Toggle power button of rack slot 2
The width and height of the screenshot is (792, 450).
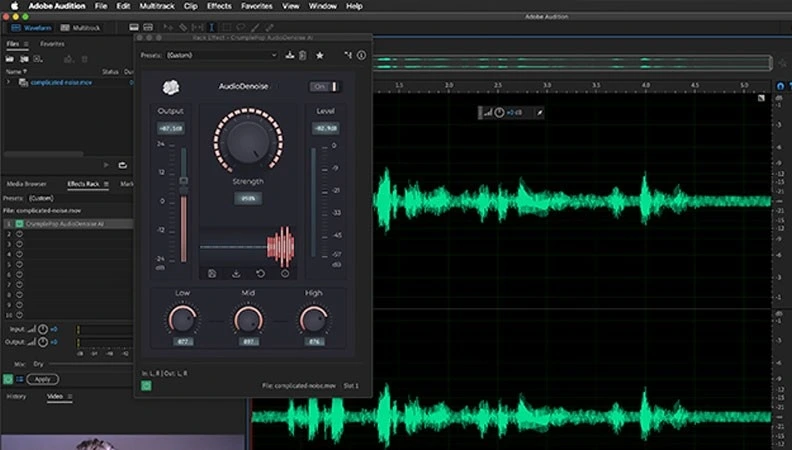point(19,234)
